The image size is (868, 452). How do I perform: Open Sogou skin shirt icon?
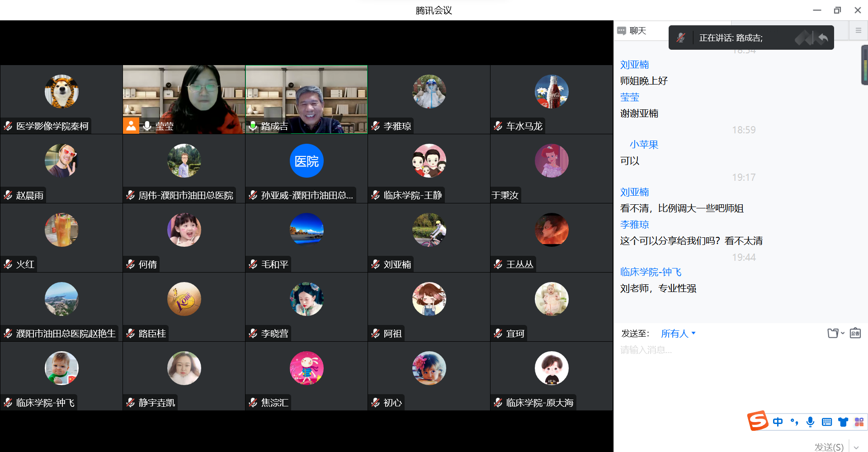point(843,422)
